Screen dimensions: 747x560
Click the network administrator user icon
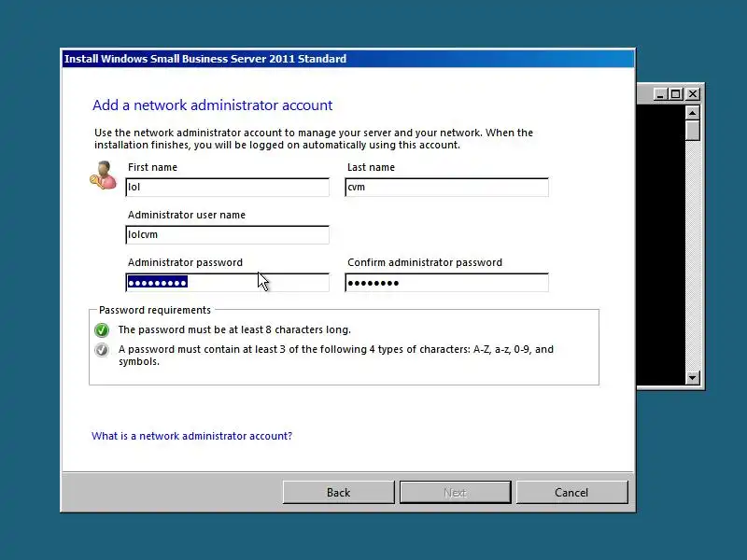(104, 175)
